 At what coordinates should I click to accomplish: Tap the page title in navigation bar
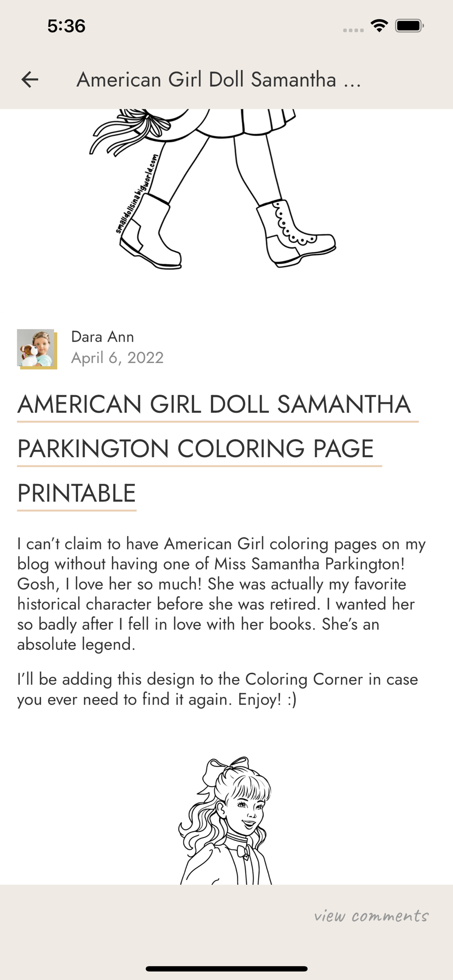pos(219,79)
